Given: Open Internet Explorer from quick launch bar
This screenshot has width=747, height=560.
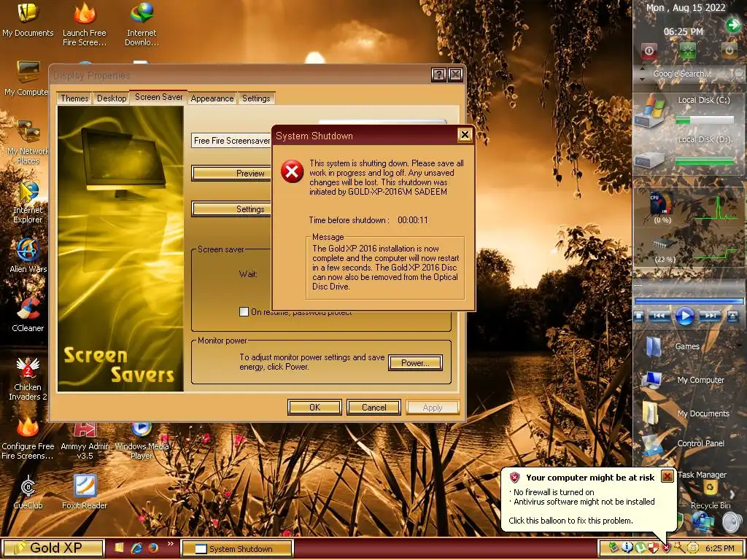Looking at the screenshot, I should 136,548.
